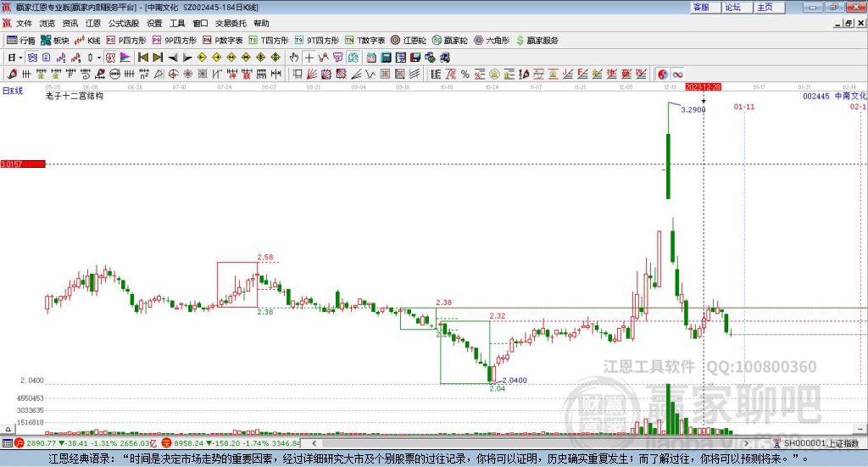
Task: Open the 江恩 menu
Action: pos(93,23)
